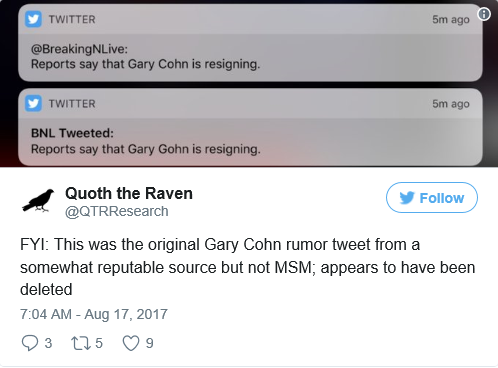Image resolution: width=498 pixels, height=368 pixels.
Task: Open the @QTRResearch handle link
Action: tap(117, 211)
